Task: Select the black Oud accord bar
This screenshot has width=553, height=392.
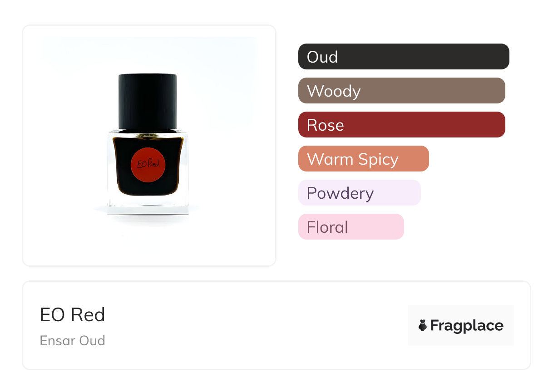Action: [x=404, y=57]
